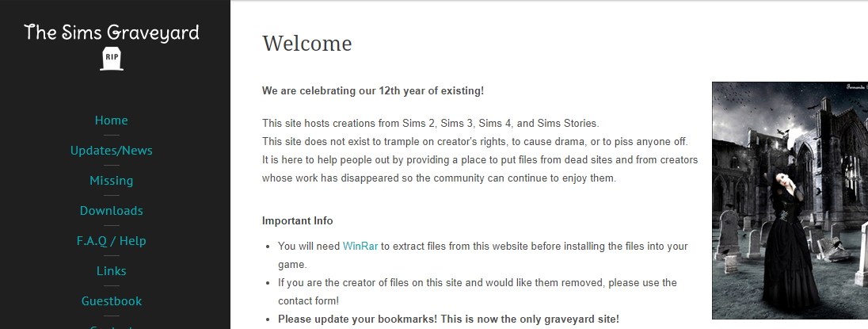Visit the F.A.Q / Help page
The image size is (868, 329).
[x=111, y=241]
